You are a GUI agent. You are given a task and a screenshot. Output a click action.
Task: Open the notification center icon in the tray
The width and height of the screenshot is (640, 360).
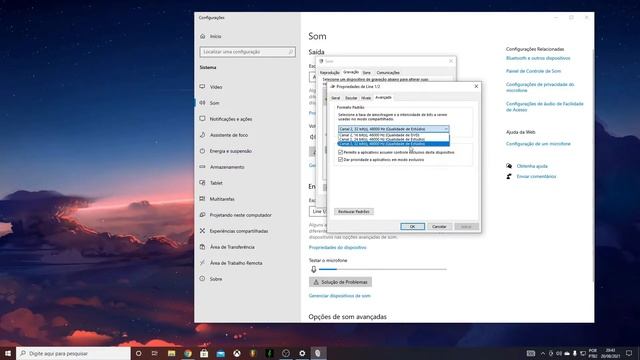(x=629, y=353)
